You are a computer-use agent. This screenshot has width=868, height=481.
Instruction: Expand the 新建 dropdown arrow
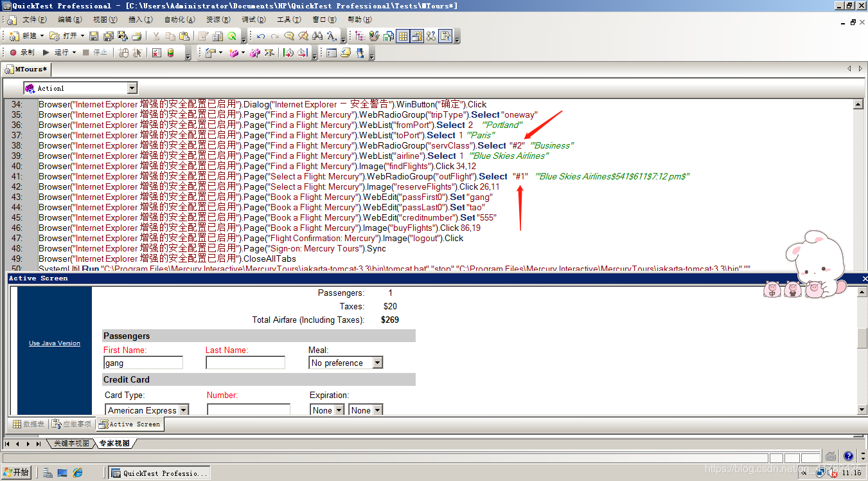[42, 36]
